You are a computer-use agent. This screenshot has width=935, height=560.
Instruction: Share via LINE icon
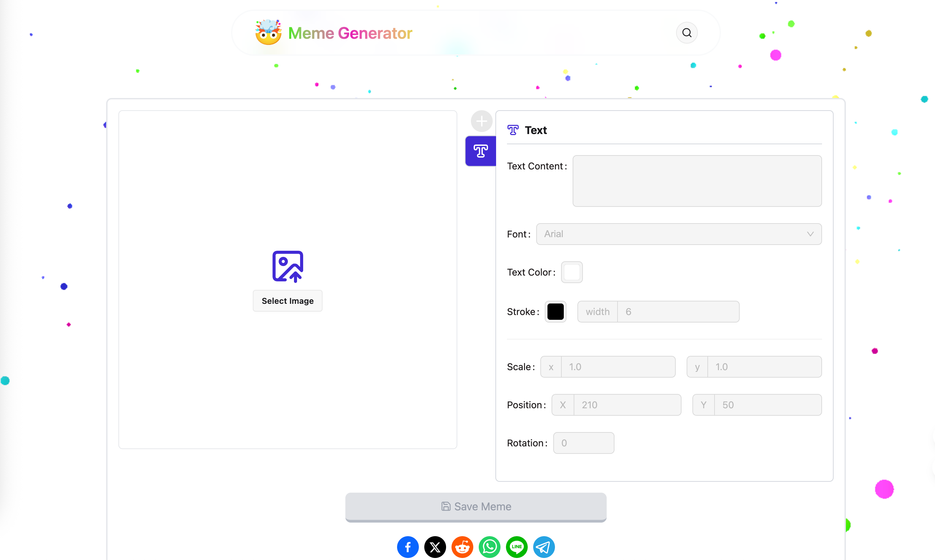click(x=516, y=547)
